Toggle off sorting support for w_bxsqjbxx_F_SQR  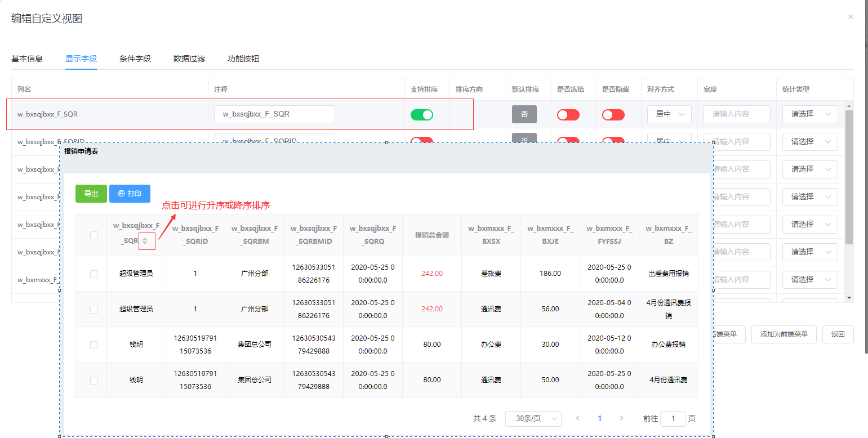421,115
